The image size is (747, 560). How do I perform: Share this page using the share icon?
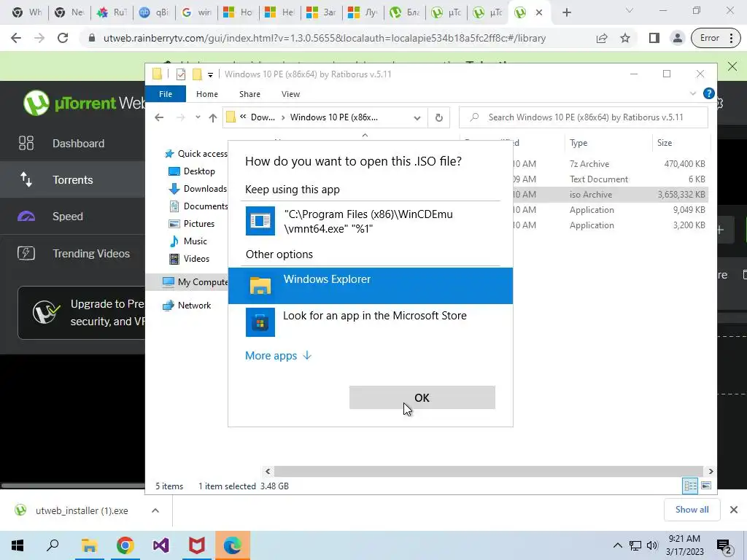(x=602, y=38)
